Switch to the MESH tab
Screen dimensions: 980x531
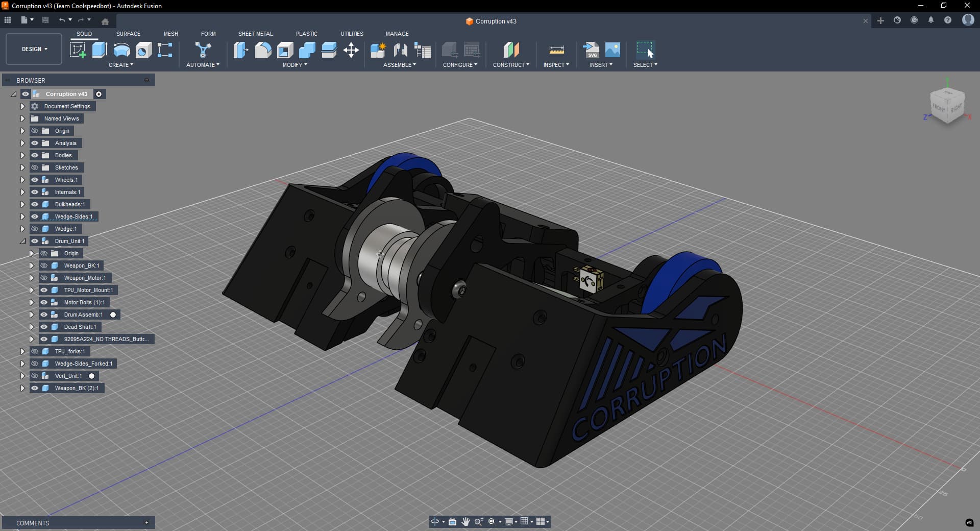point(171,34)
